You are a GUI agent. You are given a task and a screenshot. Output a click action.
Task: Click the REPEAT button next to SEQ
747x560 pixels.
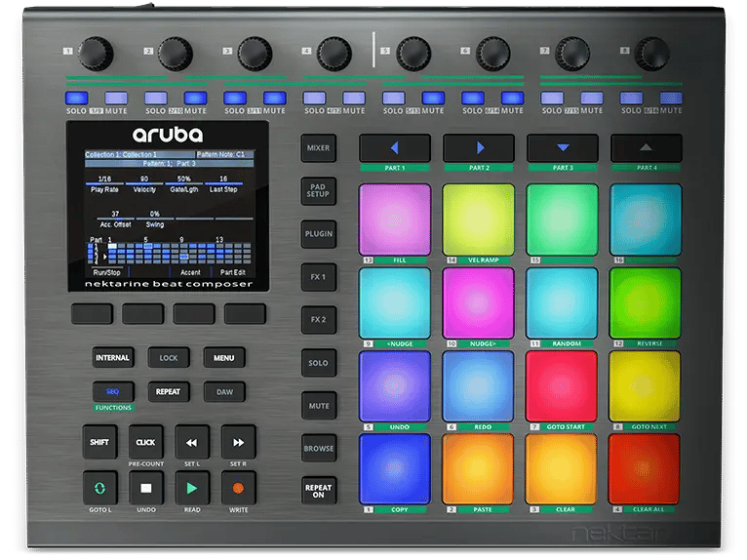tap(168, 392)
